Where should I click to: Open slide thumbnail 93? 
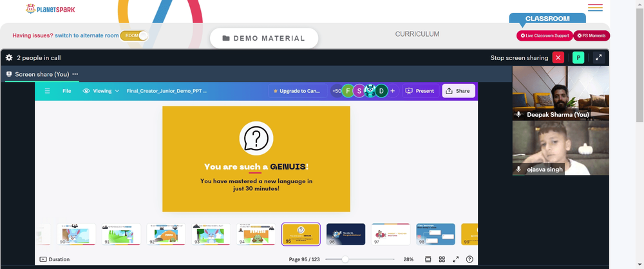(x=211, y=234)
